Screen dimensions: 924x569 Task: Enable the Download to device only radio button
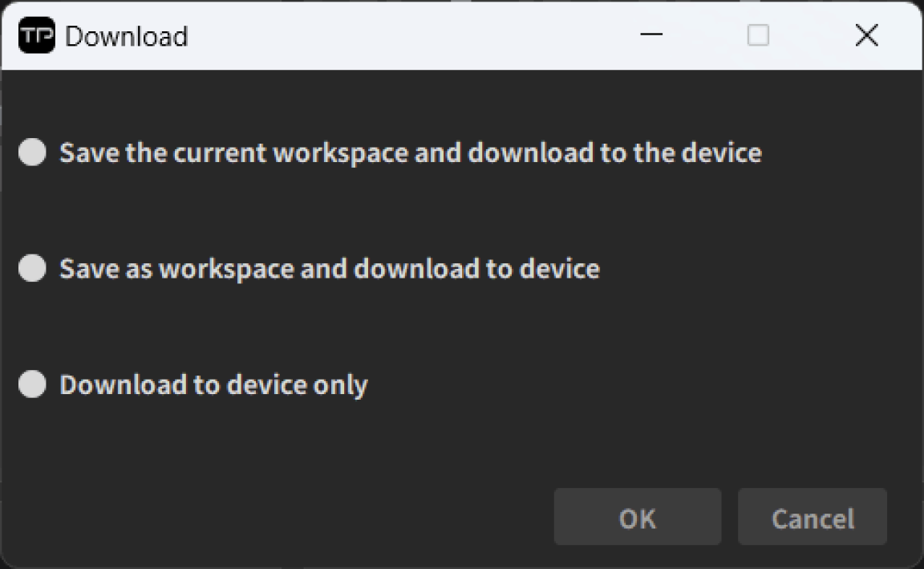coord(32,384)
